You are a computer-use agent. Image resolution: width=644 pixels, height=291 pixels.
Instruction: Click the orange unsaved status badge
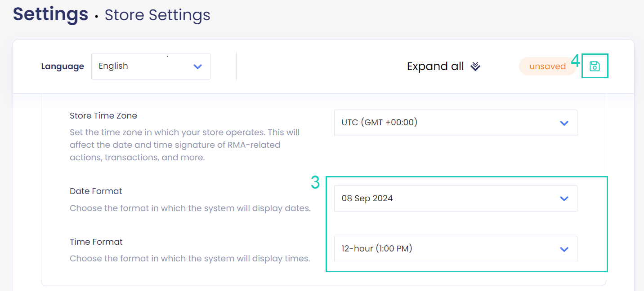pos(547,66)
